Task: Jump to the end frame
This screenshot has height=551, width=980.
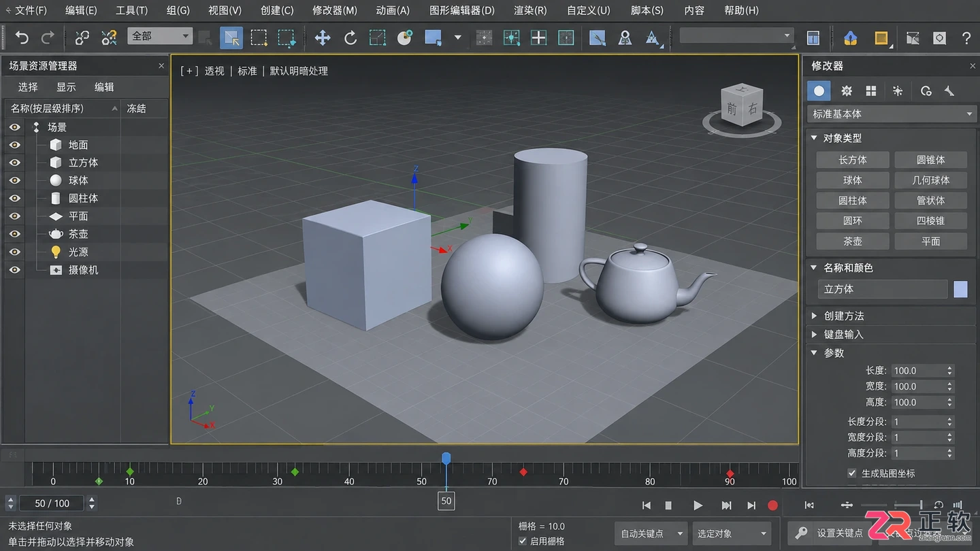Action: pos(751,505)
